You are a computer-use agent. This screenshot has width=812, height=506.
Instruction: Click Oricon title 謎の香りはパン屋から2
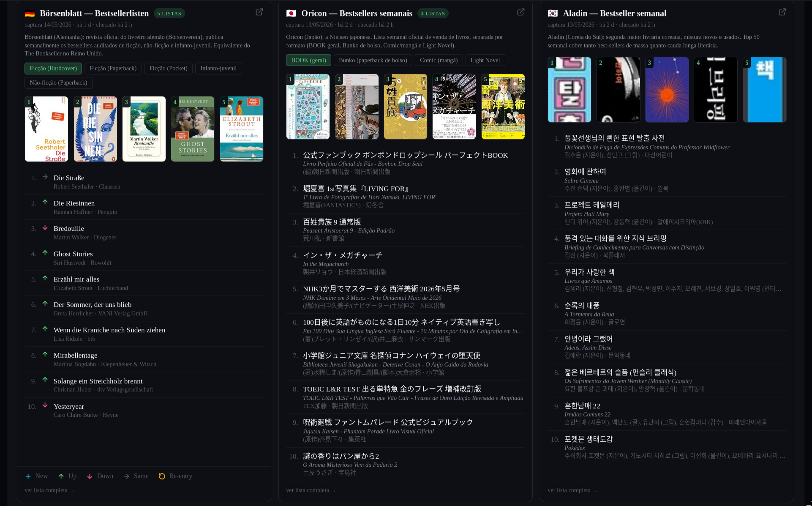pyautogui.click(x=341, y=456)
